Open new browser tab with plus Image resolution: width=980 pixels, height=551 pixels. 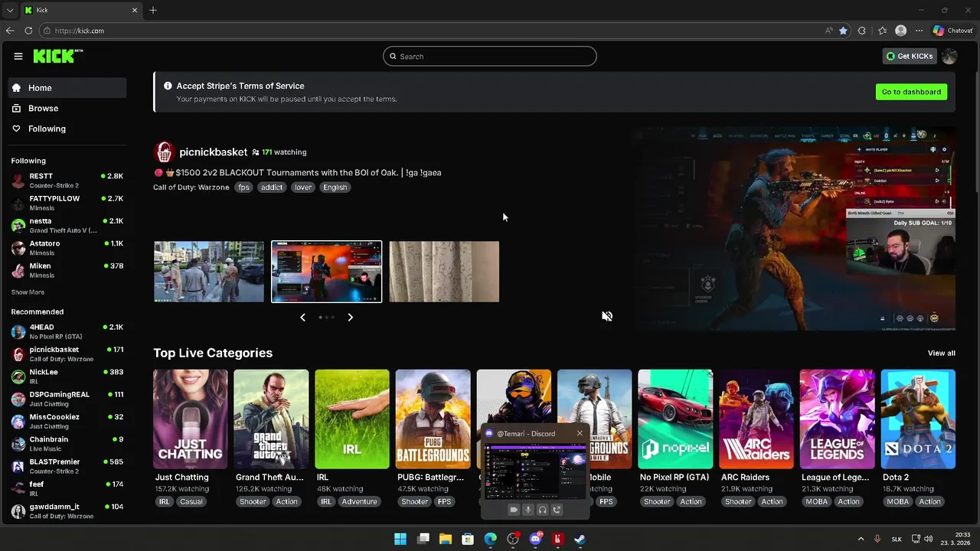[x=153, y=10]
